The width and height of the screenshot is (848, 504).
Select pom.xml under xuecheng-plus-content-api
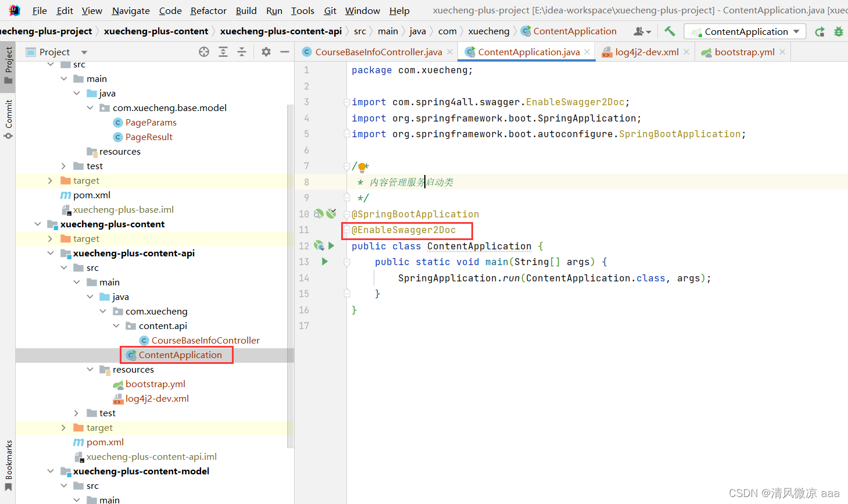pyautogui.click(x=105, y=442)
